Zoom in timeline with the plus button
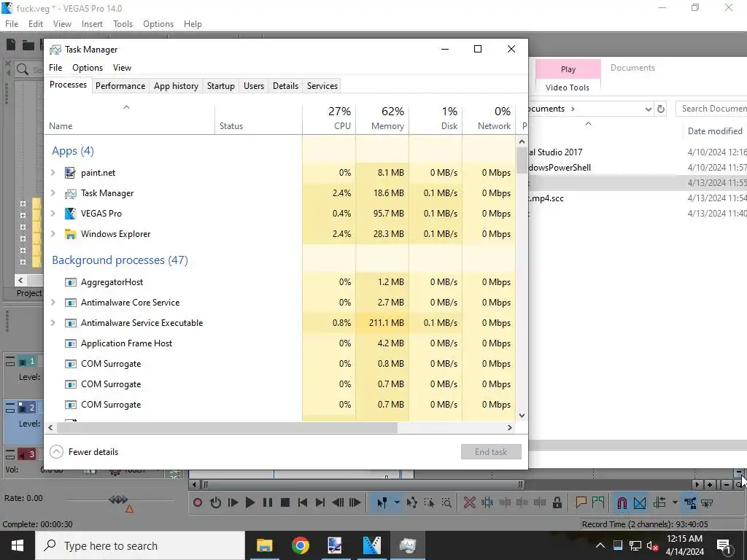747x560 pixels. pyautogui.click(x=710, y=485)
